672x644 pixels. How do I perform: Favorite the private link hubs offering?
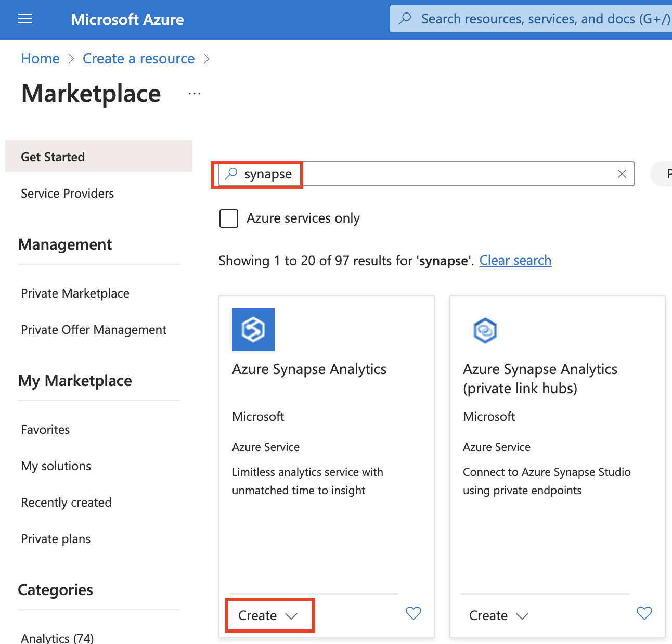coord(644,613)
